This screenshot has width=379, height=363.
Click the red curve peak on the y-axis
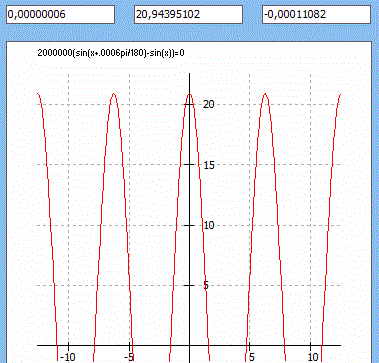(x=189, y=94)
